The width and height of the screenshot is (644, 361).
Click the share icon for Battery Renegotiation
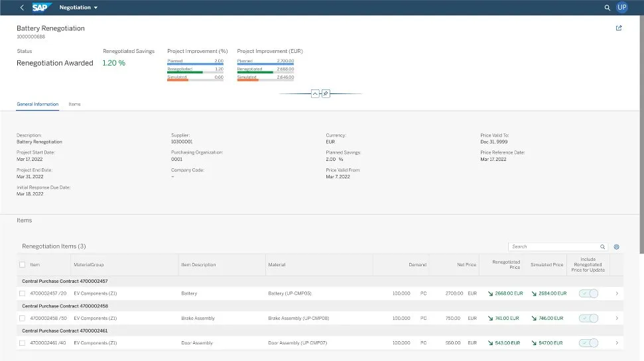(x=619, y=28)
